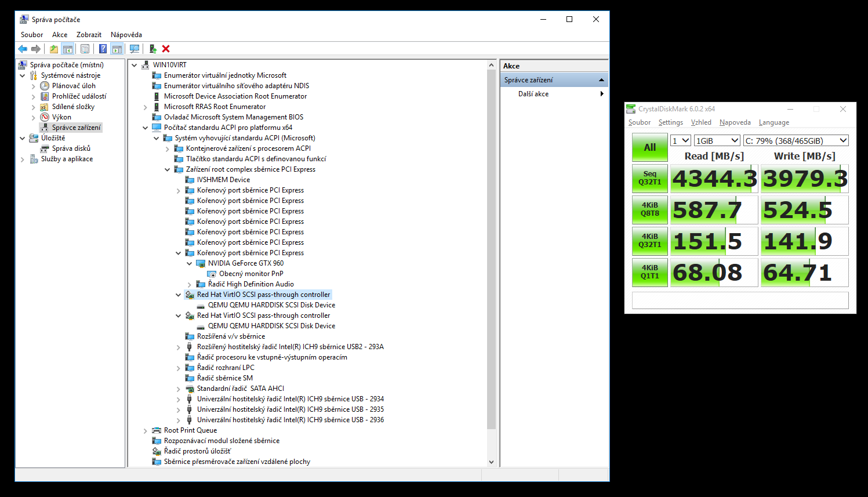The height and width of the screenshot is (497, 868).
Task: Click the red X uninstall device icon
Action: pos(166,49)
